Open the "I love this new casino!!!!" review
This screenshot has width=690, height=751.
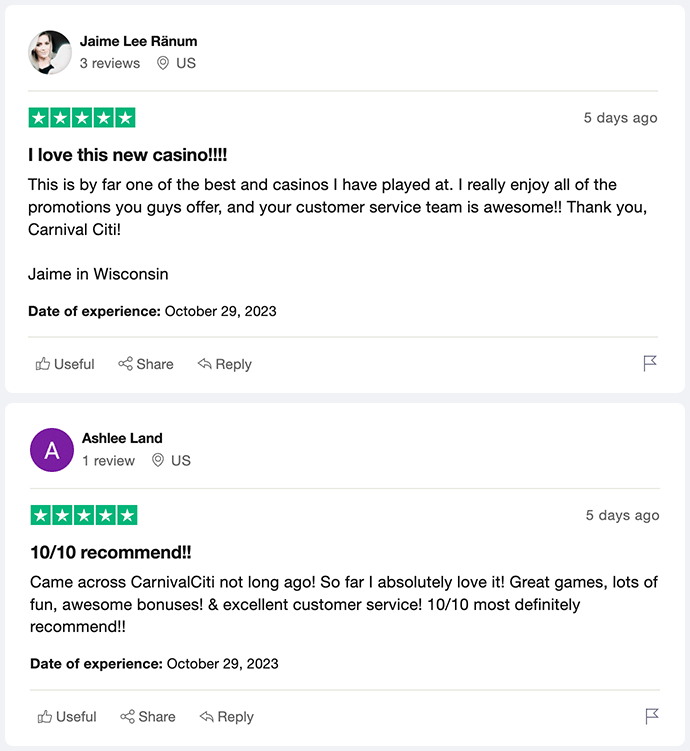click(x=128, y=155)
